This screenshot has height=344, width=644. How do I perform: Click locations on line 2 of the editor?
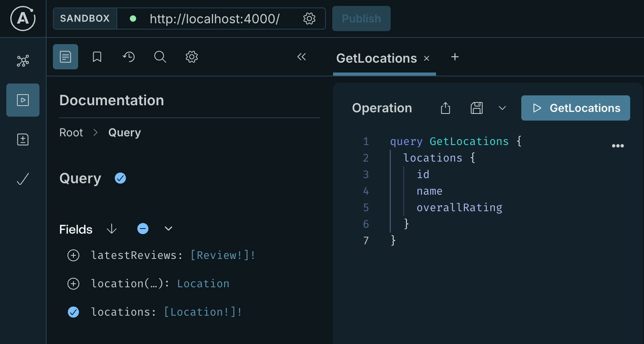433,158
